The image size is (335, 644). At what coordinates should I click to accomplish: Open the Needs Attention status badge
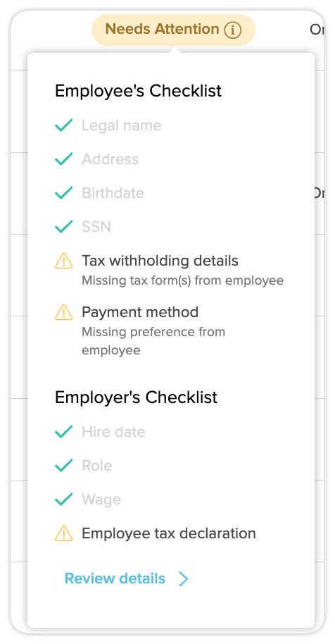(173, 30)
